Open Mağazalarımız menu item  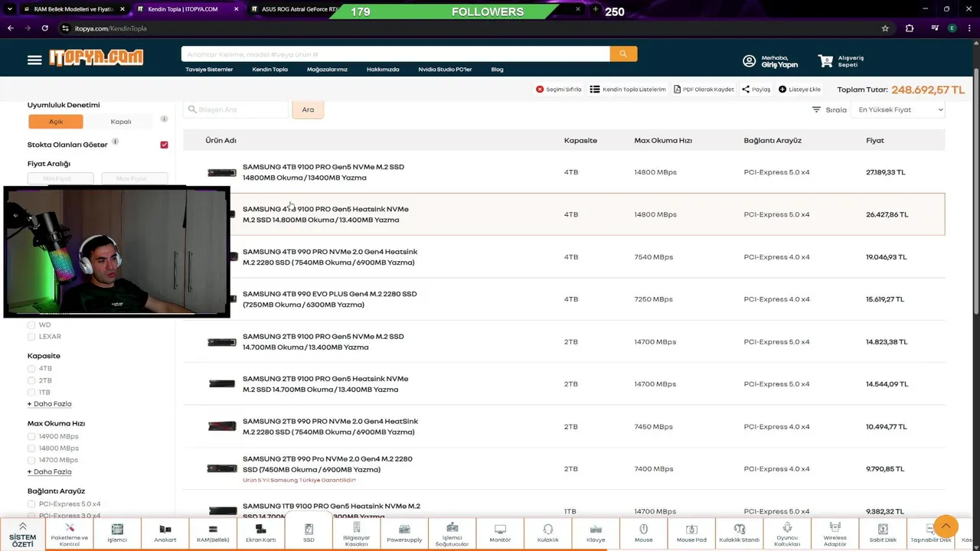click(x=327, y=70)
